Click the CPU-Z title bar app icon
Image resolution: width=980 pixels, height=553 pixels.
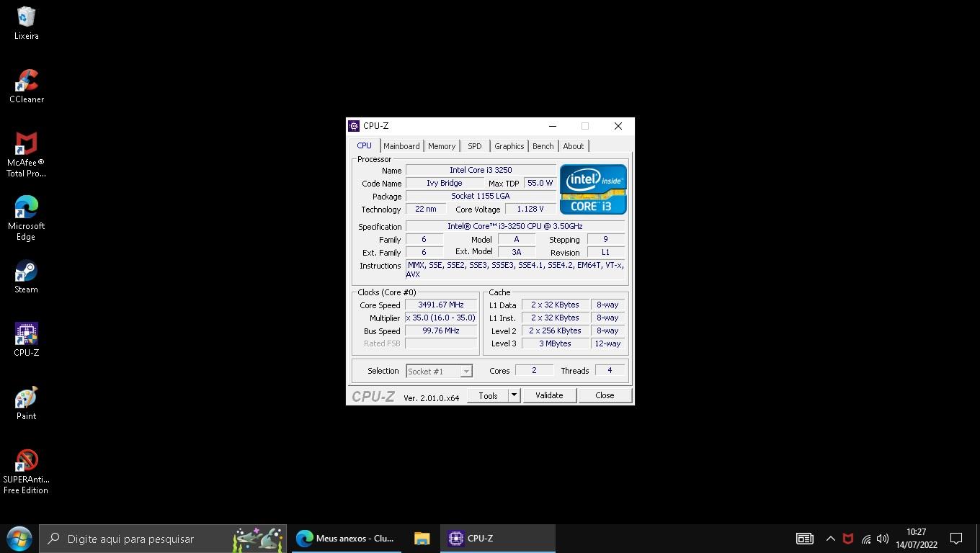coord(354,126)
